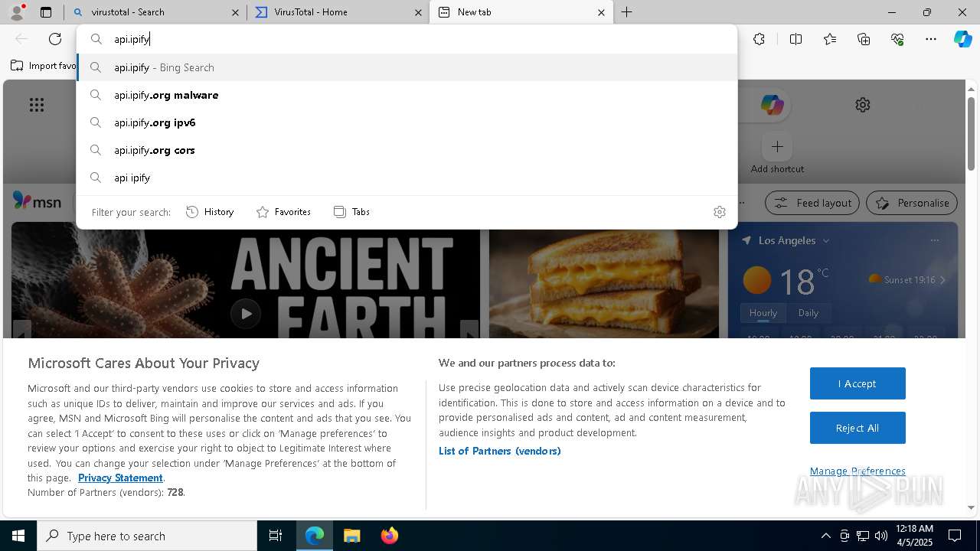The image size is (980, 551).
Task: Select suggestion api.ipify.org cors
Action: 407,150
